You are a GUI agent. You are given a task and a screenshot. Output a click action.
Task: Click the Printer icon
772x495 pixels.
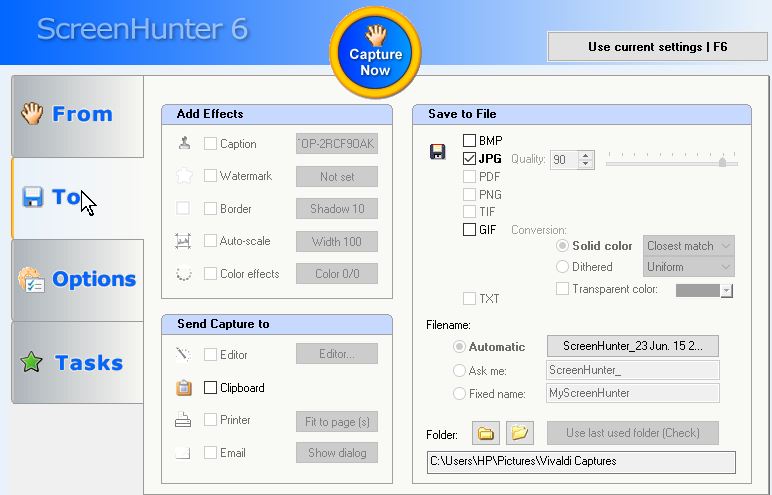coord(183,420)
